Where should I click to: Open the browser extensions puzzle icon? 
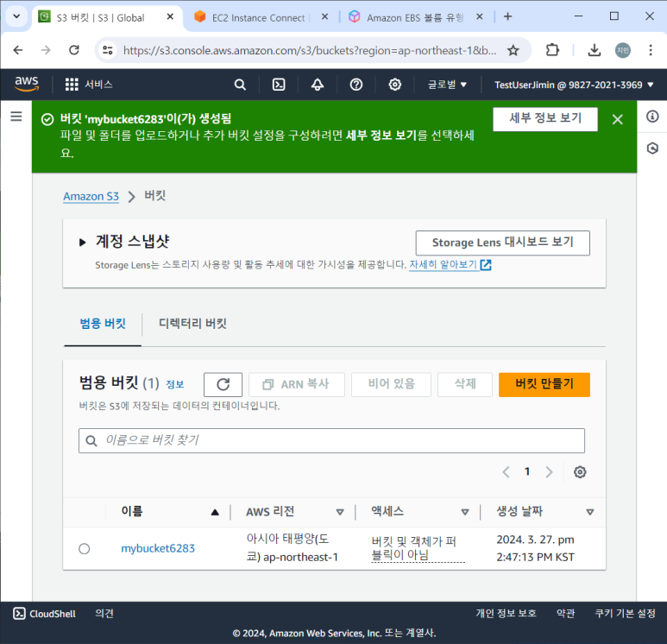(552, 50)
